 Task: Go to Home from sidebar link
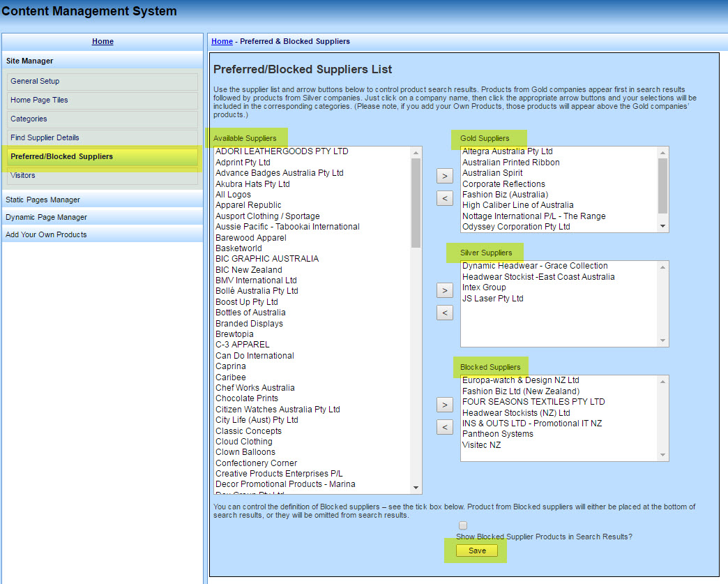[x=103, y=41]
